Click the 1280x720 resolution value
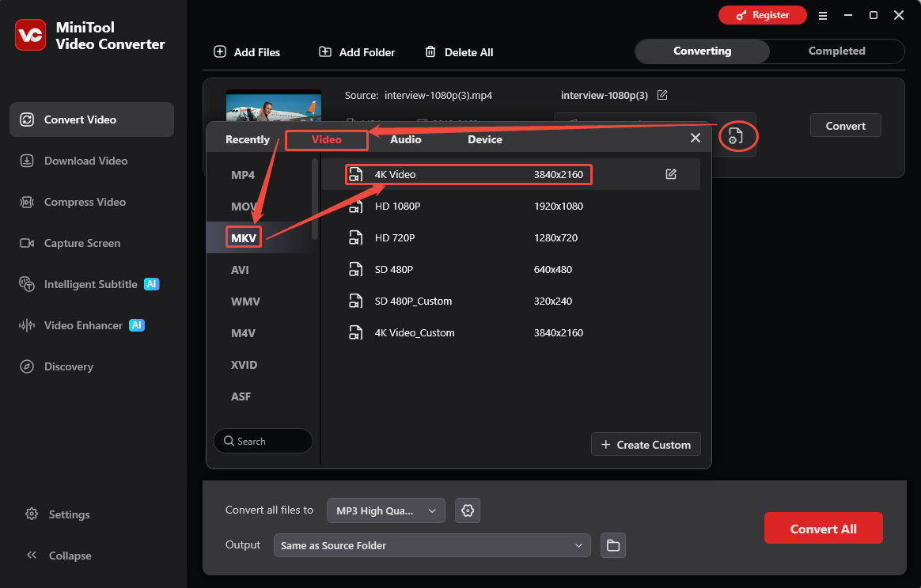The image size is (921, 588). pyautogui.click(x=555, y=238)
